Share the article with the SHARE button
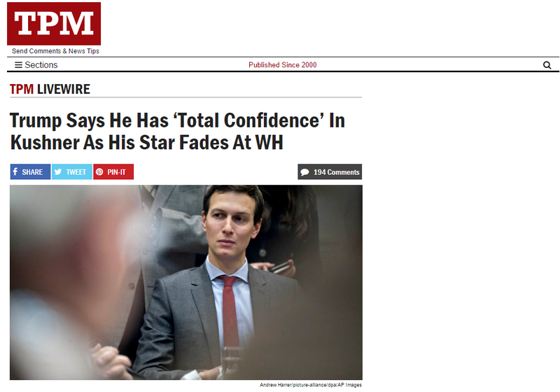This screenshot has height=392, width=560. click(x=30, y=171)
